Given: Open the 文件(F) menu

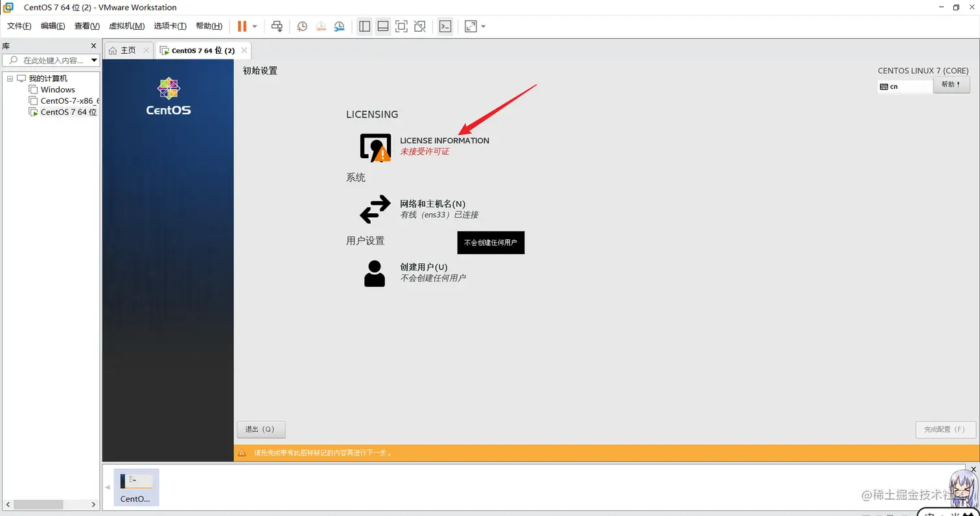Looking at the screenshot, I should coord(19,26).
